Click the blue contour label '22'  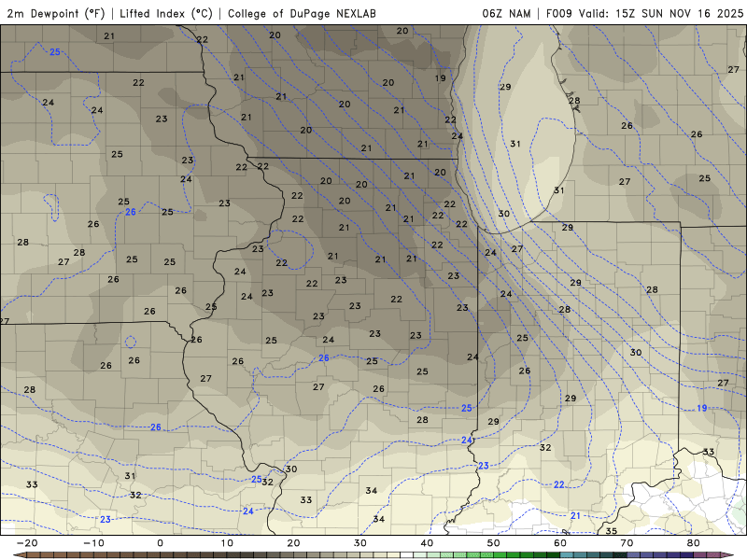coord(558,484)
